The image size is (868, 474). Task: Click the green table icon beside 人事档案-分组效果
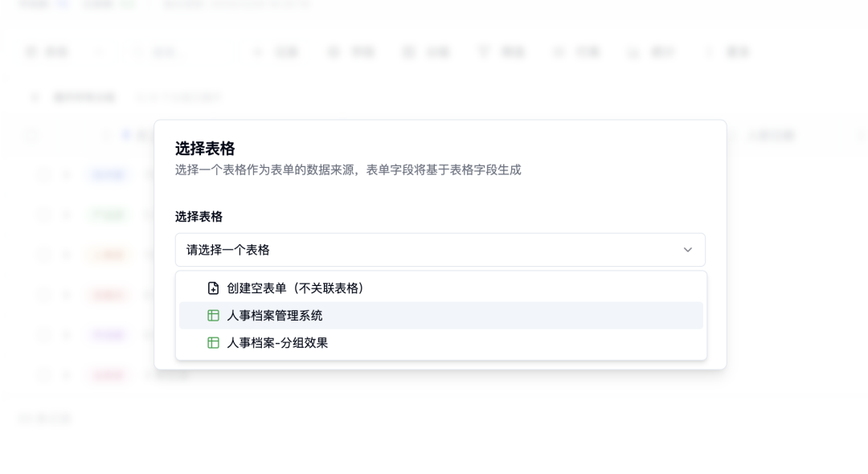[212, 343]
